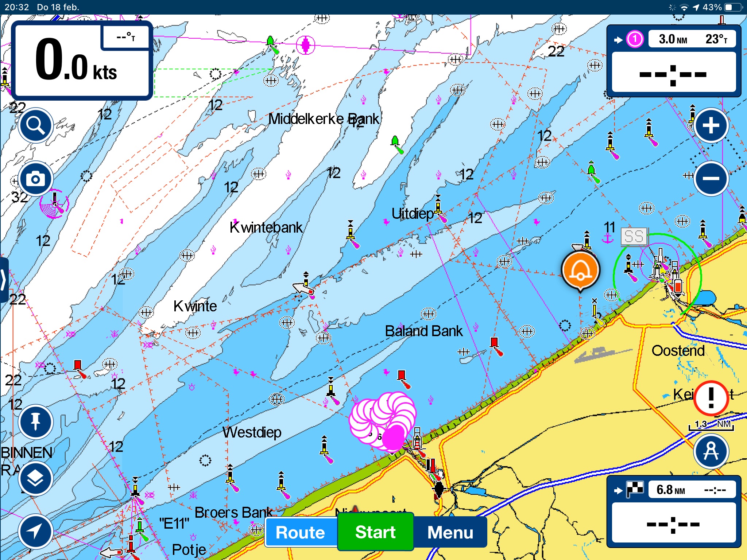Viewport: 747px width, 560px height.
Task: Tap the camera screenshot icon
Action: click(36, 179)
